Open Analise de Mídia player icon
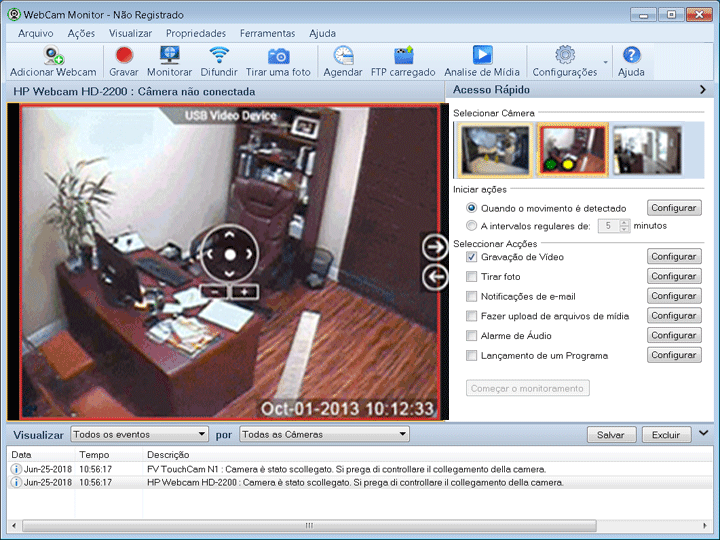Viewport: 720px width, 540px height. click(482, 56)
